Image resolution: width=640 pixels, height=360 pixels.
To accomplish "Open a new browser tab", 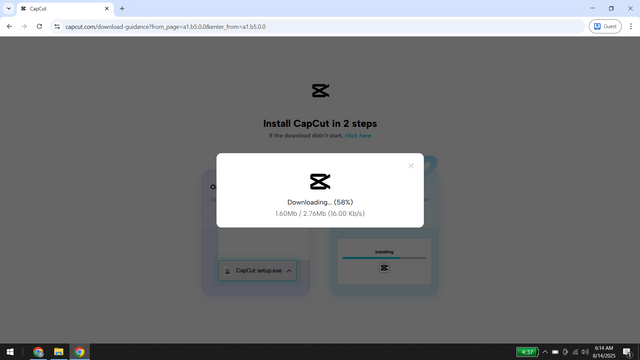I will 122,9.
